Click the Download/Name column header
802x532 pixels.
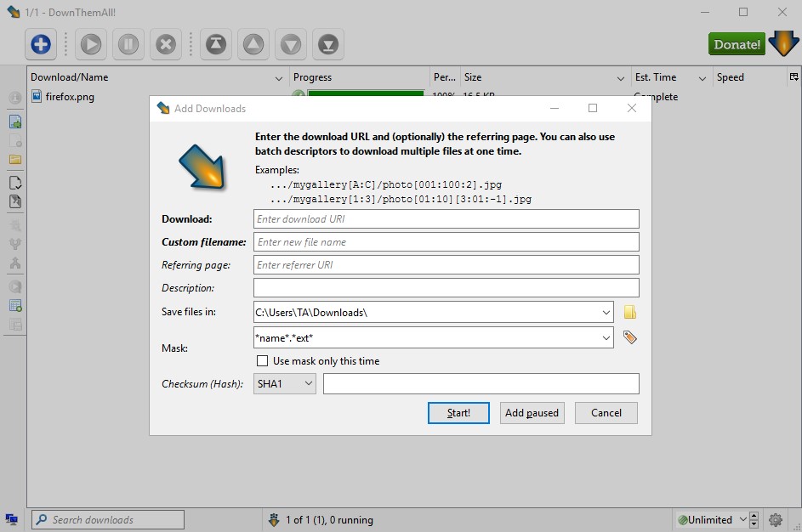[153, 77]
